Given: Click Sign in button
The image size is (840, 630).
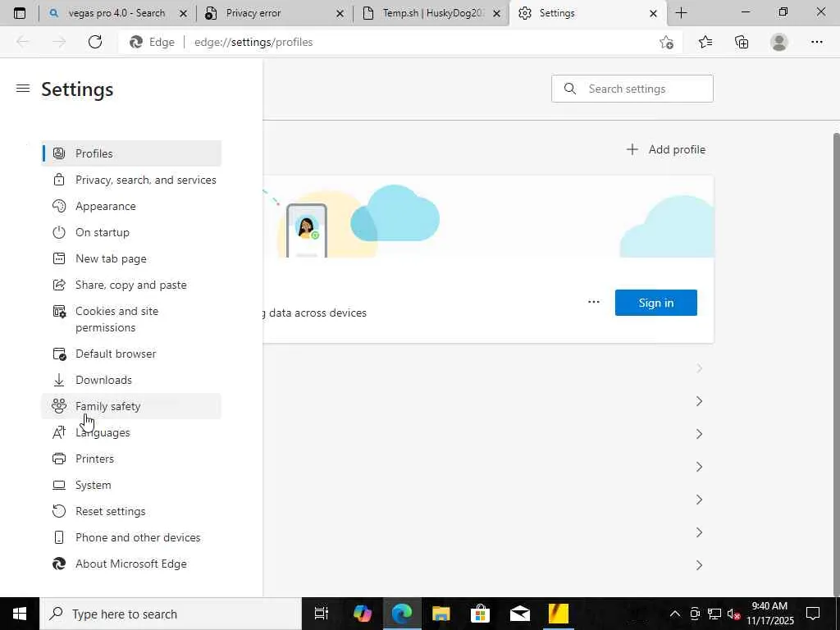Looking at the screenshot, I should point(655,303).
